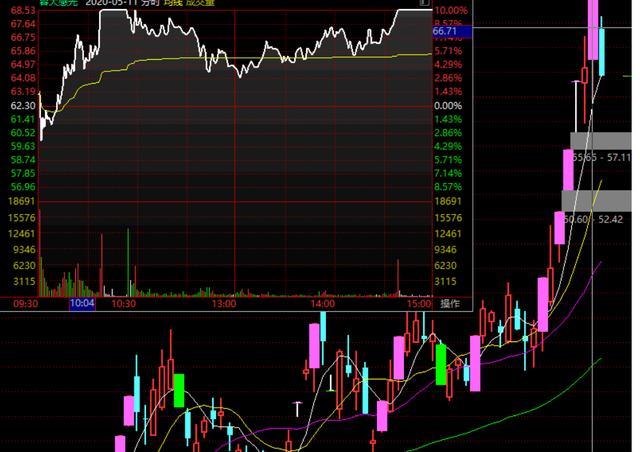Select the highlighted 10:04 time marker
This screenshot has width=640, height=452.
tap(82, 303)
